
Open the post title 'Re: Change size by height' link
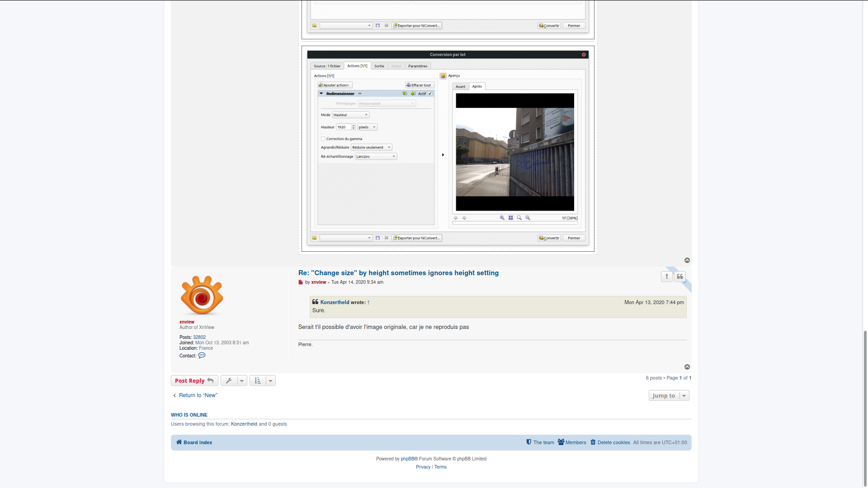(398, 273)
